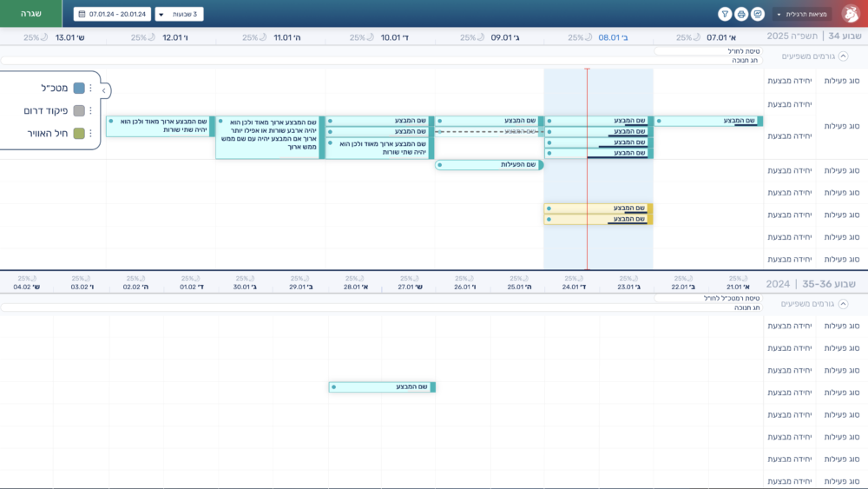Select day header ש' 27.01
This screenshot has width=868, height=489.
[410, 287]
